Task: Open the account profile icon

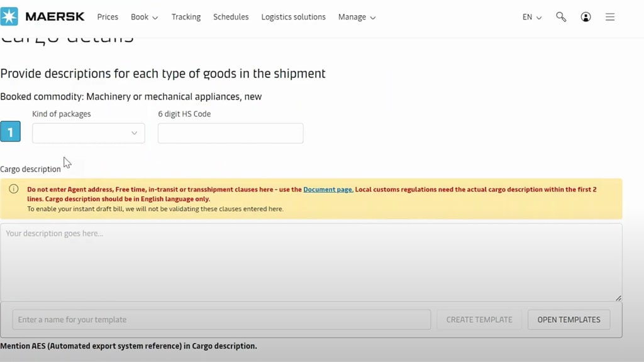Action: click(x=586, y=17)
